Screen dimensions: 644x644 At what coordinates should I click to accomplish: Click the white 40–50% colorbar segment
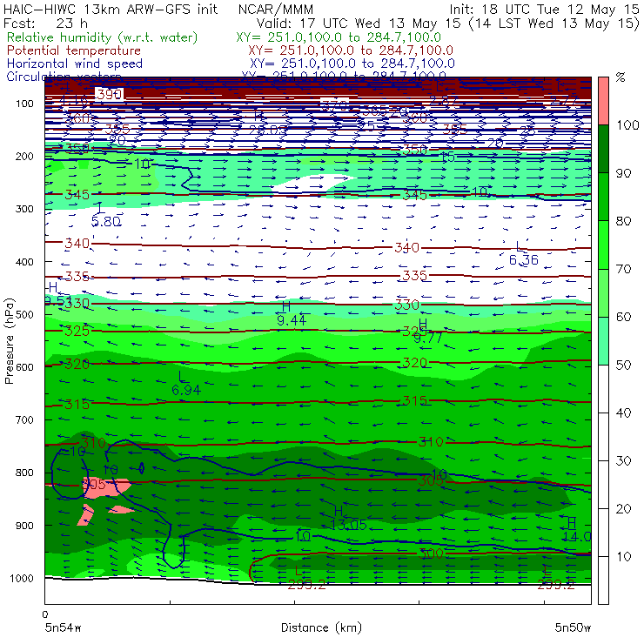tap(603, 388)
